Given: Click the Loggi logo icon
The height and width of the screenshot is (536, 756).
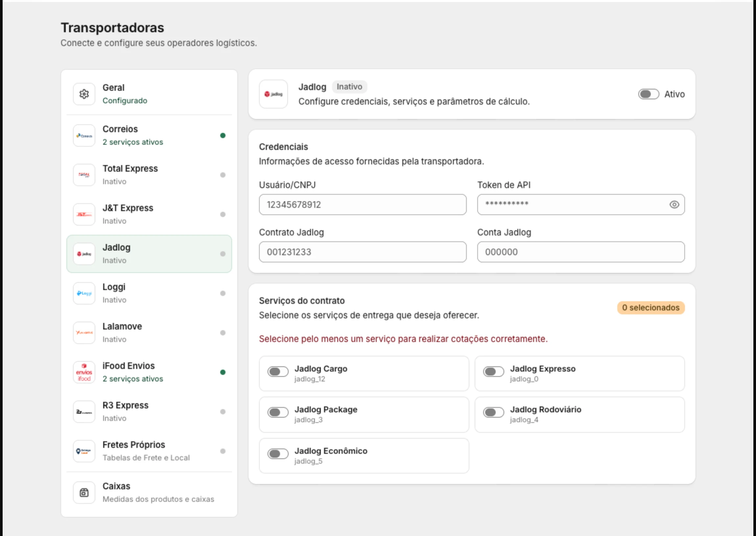Looking at the screenshot, I should pos(84,293).
